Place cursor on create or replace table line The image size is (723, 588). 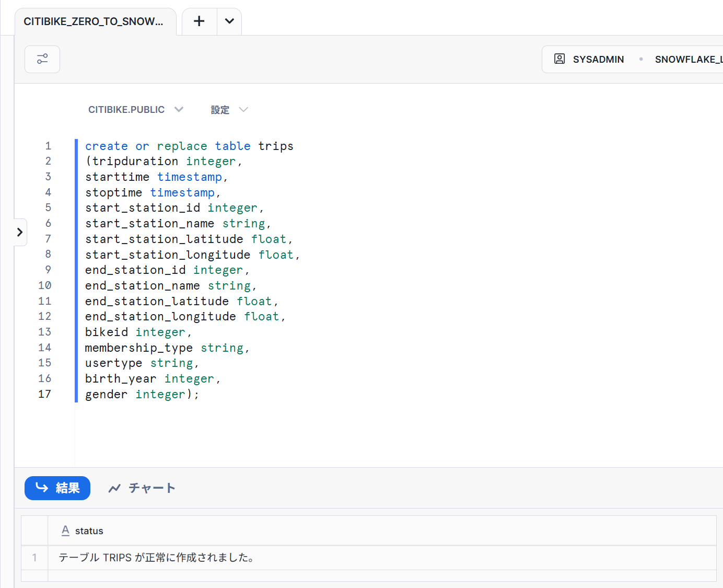[x=189, y=146]
